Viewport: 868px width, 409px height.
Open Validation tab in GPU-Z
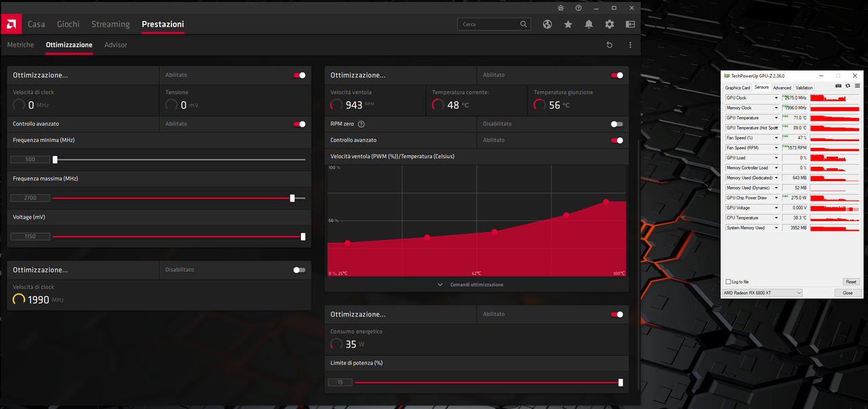pos(804,87)
